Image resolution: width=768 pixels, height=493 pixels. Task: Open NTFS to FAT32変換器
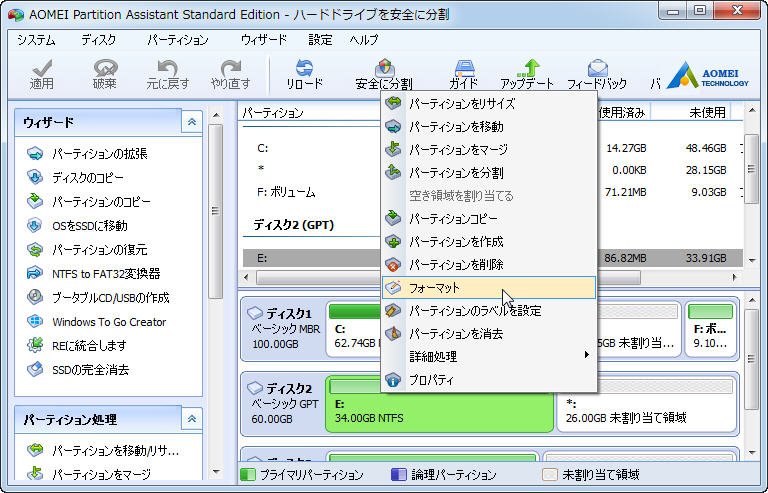pos(94,274)
